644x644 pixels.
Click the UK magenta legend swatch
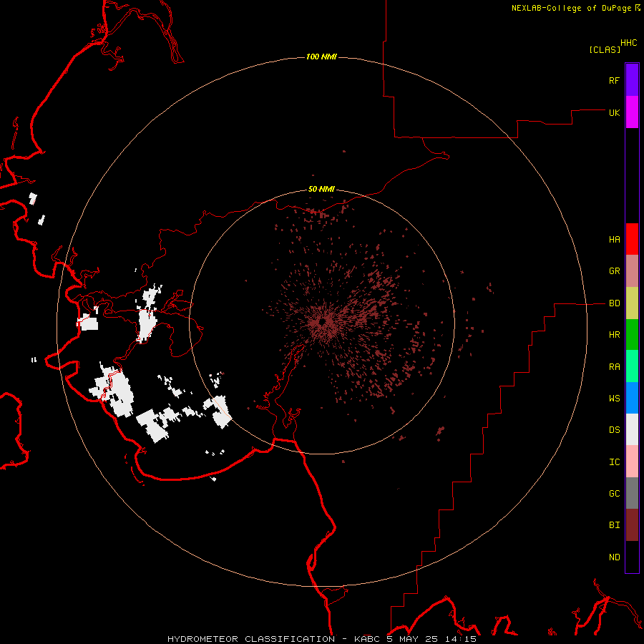click(632, 112)
